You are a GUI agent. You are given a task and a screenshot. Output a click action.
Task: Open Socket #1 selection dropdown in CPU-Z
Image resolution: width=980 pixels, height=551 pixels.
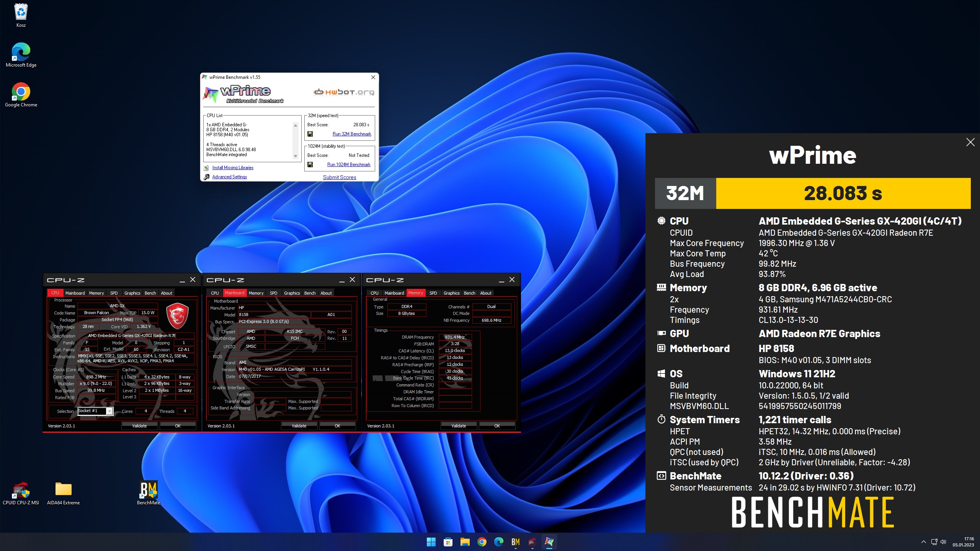click(95, 411)
